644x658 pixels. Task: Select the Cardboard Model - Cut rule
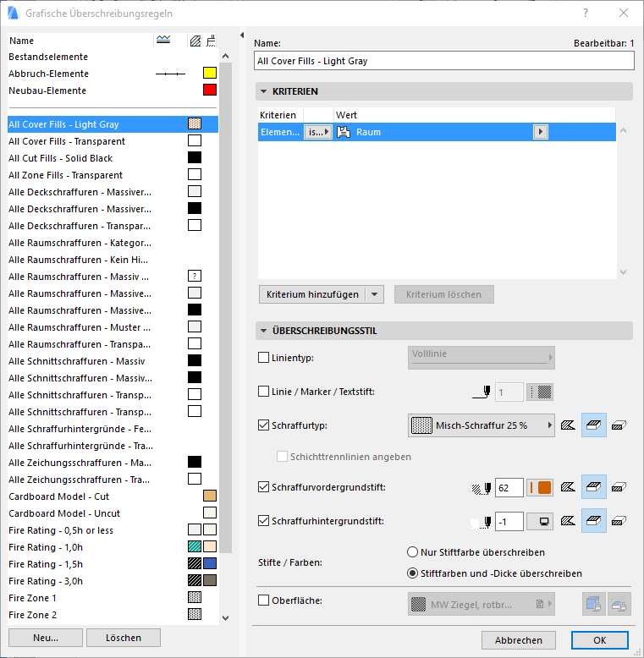tap(113, 496)
